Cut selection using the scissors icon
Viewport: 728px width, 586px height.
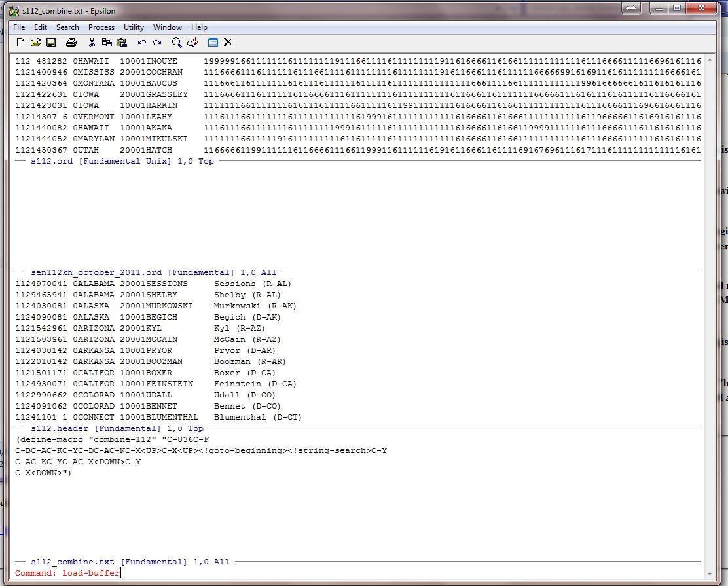point(92,43)
